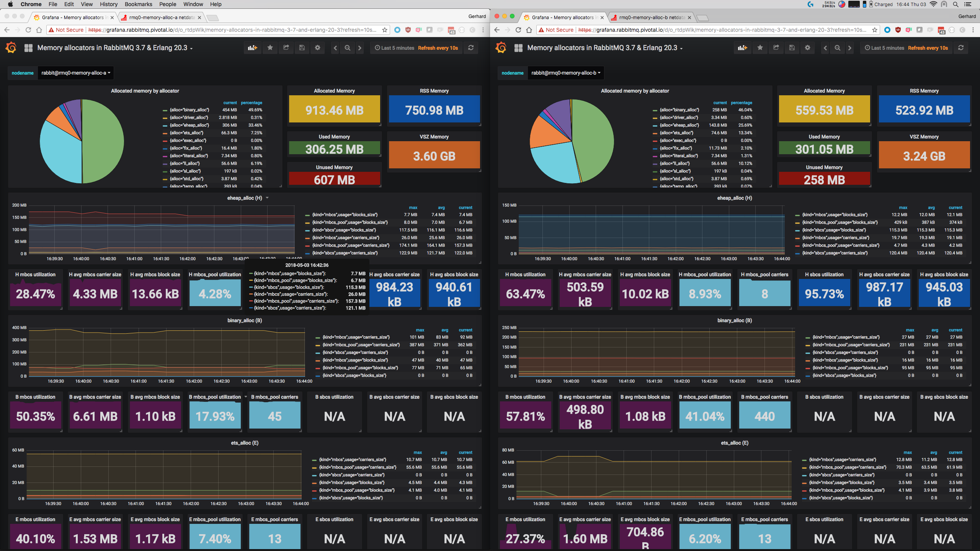The image size is (980, 551).
Task: Open dashboards grid icon in left window
Action: tap(28, 48)
